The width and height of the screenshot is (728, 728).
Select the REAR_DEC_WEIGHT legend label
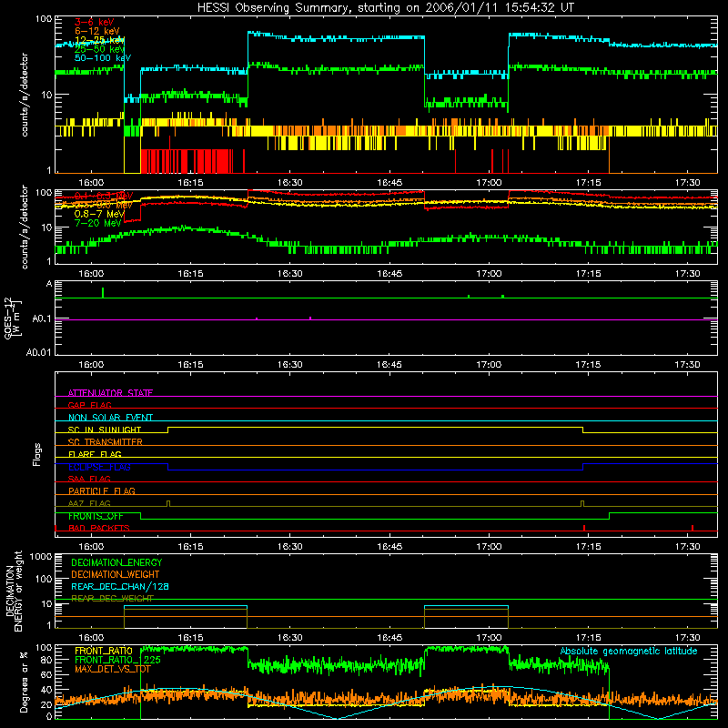[x=112, y=599]
